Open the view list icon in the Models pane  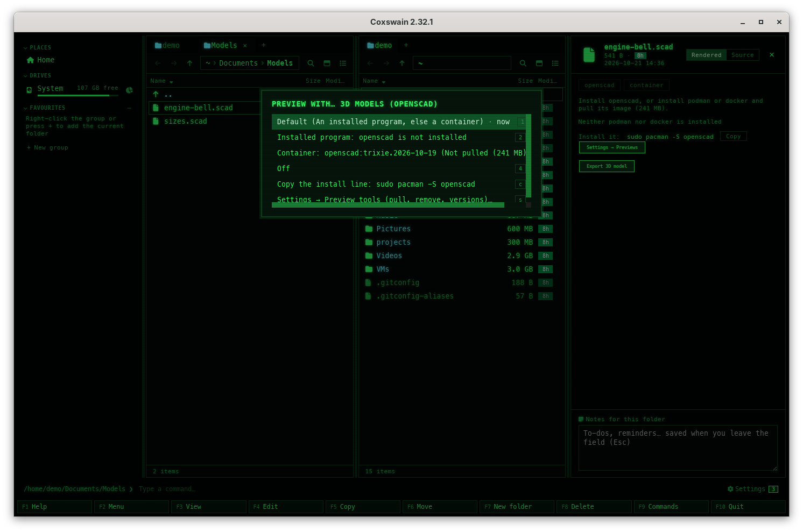coord(343,63)
